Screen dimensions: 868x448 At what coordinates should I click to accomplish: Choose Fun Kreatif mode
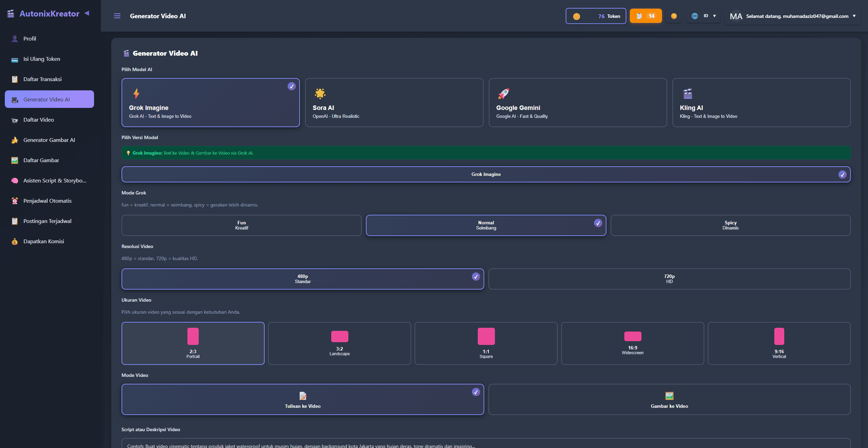click(241, 225)
